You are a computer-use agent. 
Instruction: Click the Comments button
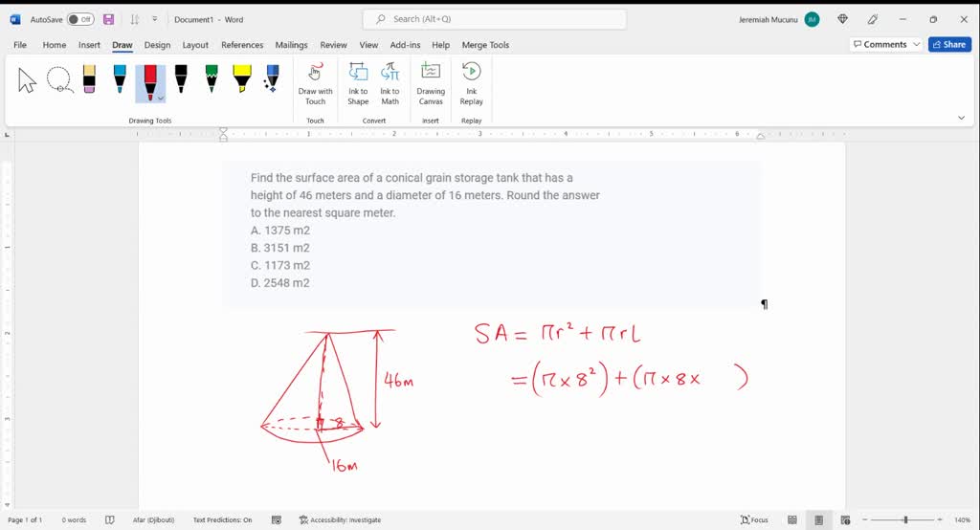pyautogui.click(x=880, y=44)
